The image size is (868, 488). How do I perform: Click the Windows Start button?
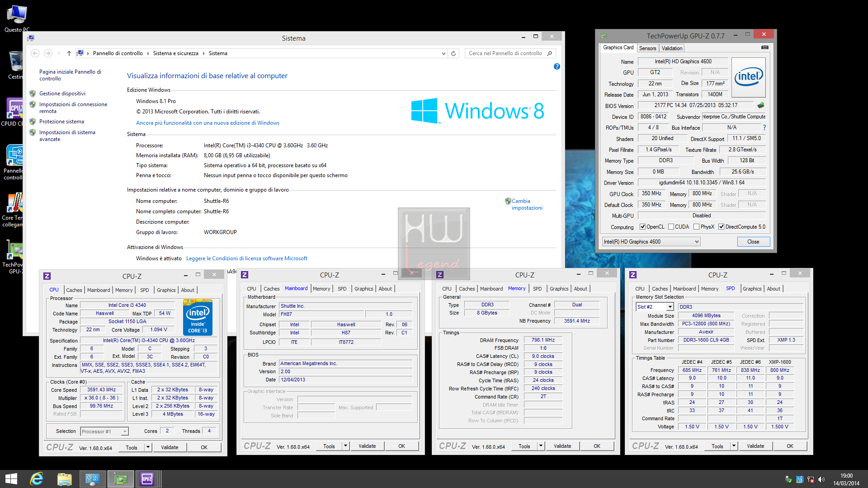[x=11, y=479]
